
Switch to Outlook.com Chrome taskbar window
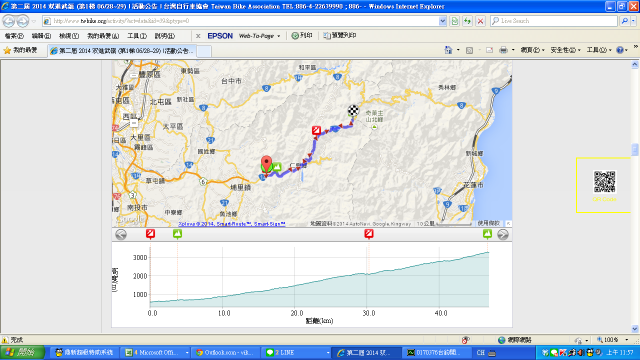coord(225,352)
